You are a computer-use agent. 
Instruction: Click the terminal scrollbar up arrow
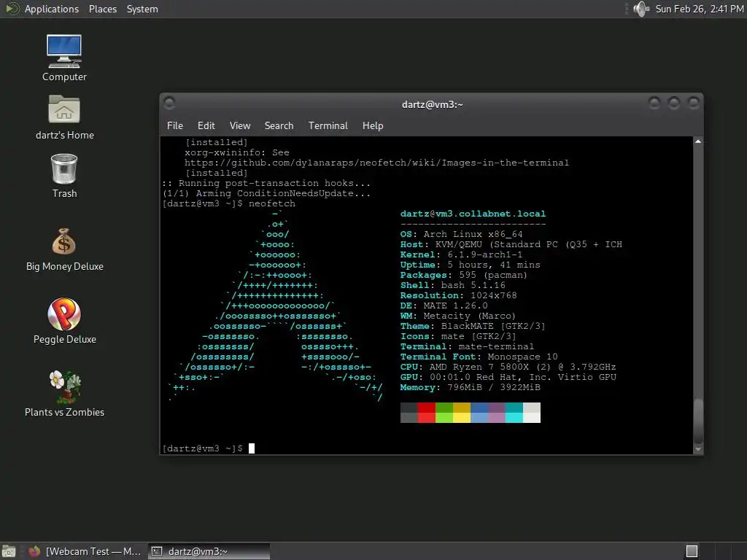click(698, 141)
